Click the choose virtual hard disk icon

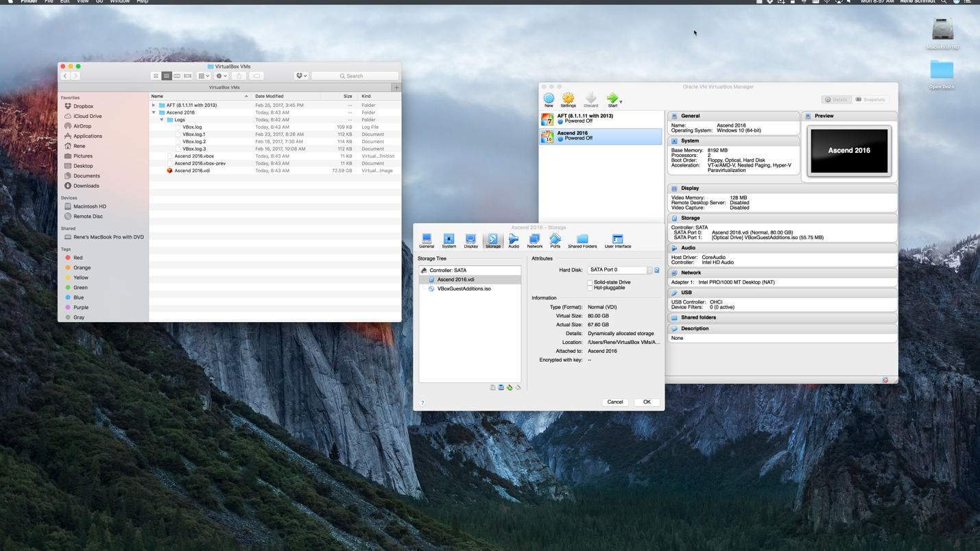[657, 270]
